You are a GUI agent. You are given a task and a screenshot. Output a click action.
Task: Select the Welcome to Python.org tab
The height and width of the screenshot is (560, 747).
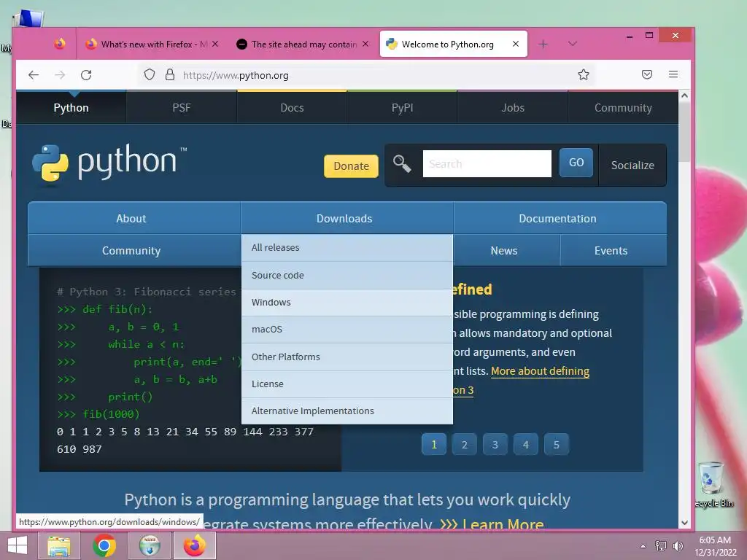[x=453, y=44]
